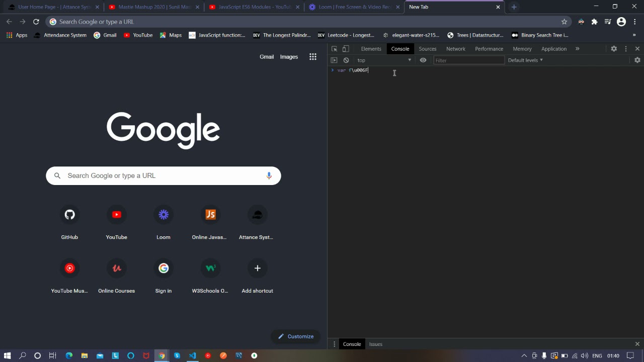Expand more DevTools tabs chevron
644x362 pixels.
[578, 49]
